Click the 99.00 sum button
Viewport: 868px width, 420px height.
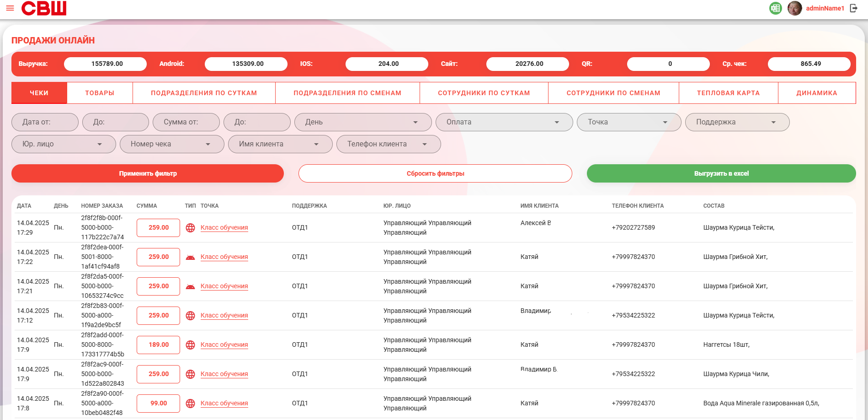pyautogui.click(x=158, y=404)
